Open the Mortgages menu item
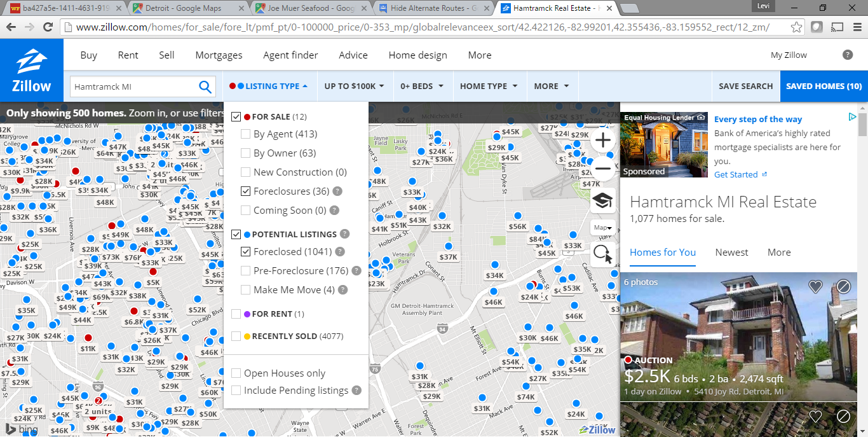The image size is (868, 437). [x=219, y=55]
